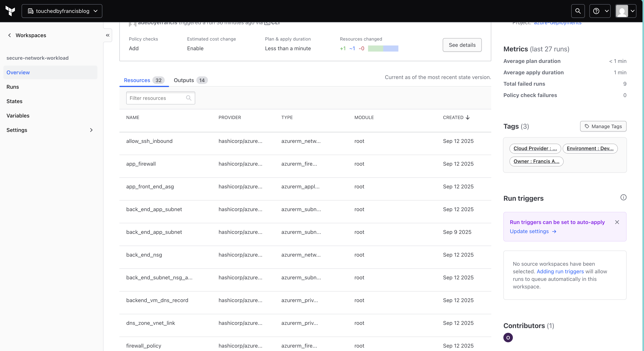Screen dimensions: 644x351
Task: Click the help question-mark icon
Action: [596, 11]
